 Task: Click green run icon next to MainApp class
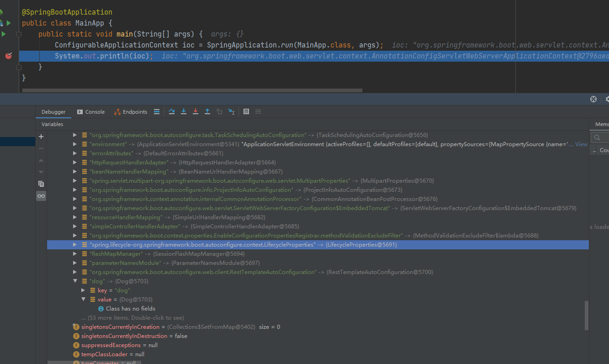(9, 23)
